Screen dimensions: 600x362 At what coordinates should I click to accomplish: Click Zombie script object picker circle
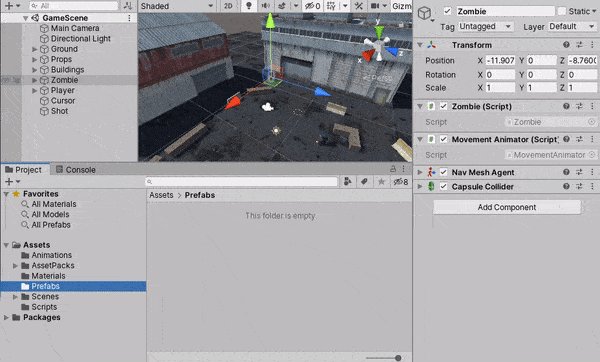click(x=592, y=122)
